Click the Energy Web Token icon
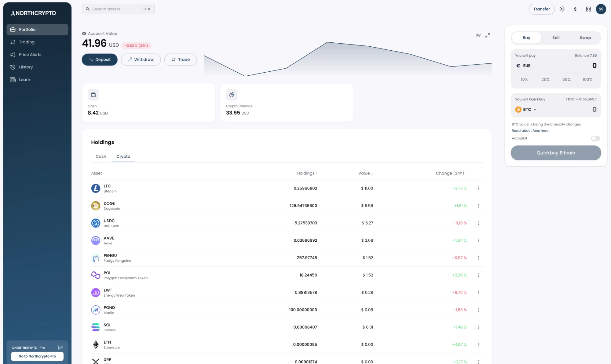The height and width of the screenshot is (364, 611). click(x=96, y=293)
